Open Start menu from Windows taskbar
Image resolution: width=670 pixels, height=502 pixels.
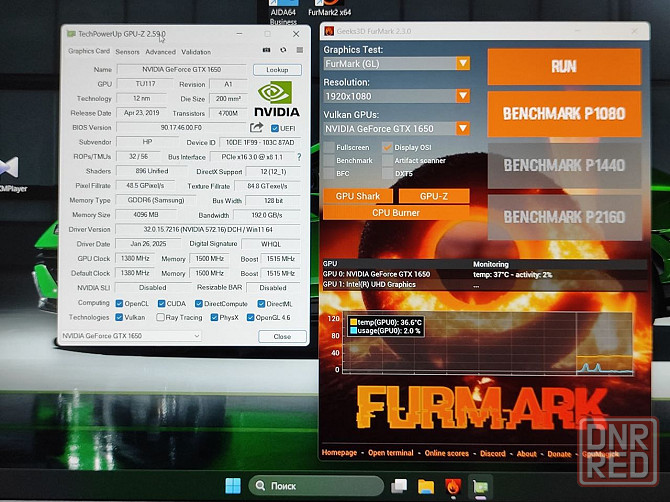pos(233,486)
